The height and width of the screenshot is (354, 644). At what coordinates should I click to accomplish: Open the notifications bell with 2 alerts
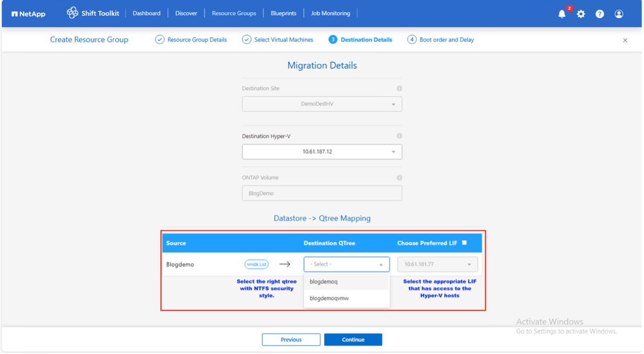click(562, 14)
